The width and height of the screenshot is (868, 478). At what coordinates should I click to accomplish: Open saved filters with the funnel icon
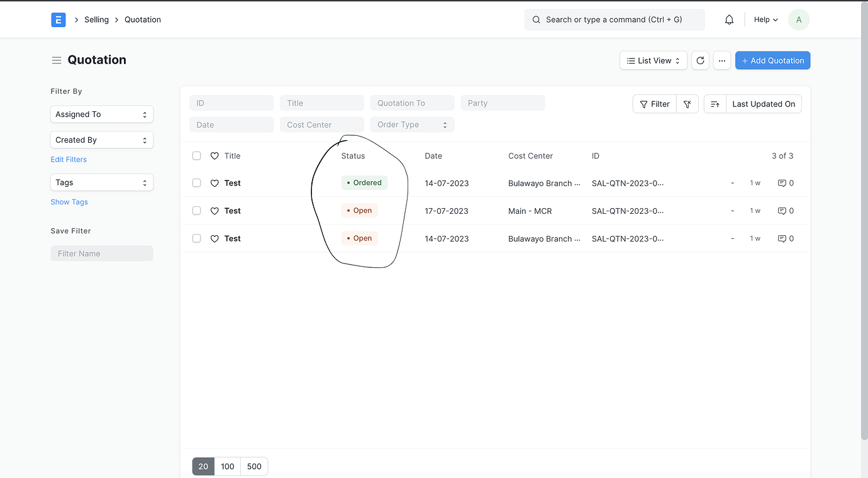[x=687, y=103]
